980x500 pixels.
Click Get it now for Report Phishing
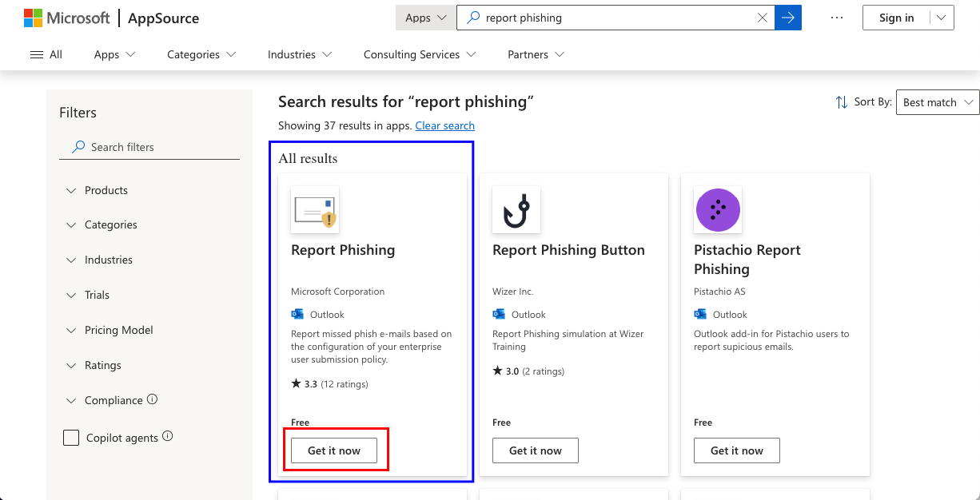tap(333, 450)
